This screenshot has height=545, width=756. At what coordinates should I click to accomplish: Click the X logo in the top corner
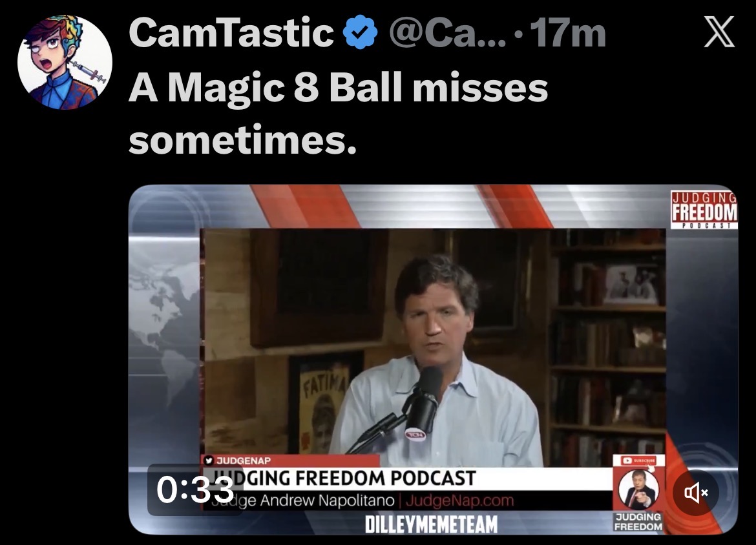pos(719,32)
